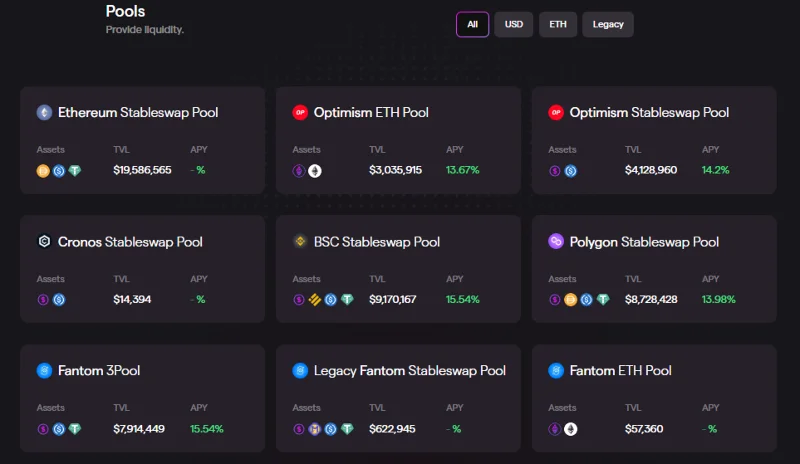The height and width of the screenshot is (464, 800).
Task: Click the purple nUSD icon in Cronos Stableswap Pool
Action: point(43,300)
